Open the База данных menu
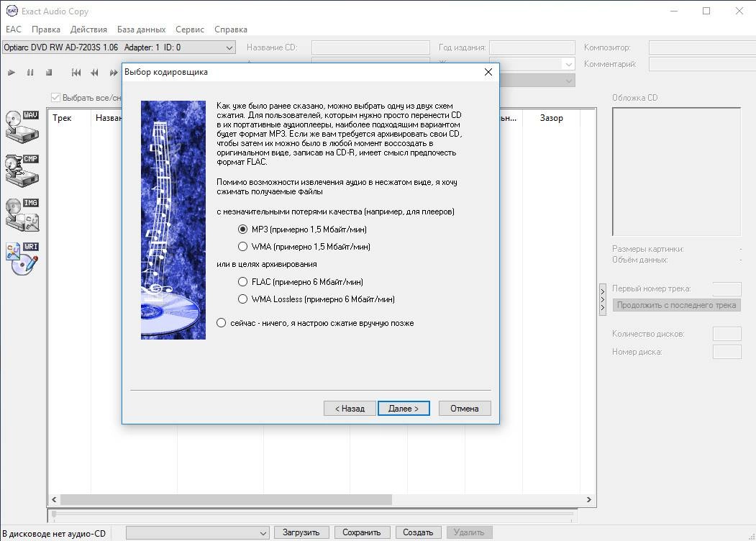Screen dimensions: 756x541 pos(141,29)
